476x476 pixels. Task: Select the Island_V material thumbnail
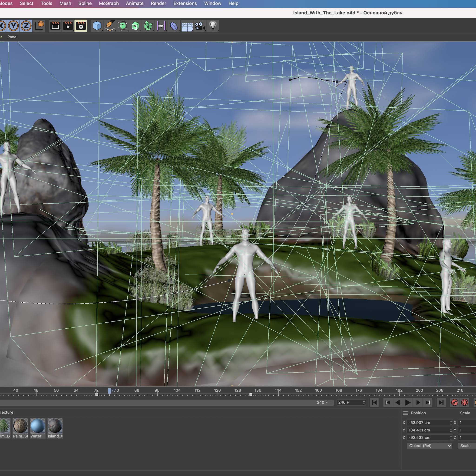tap(55, 428)
